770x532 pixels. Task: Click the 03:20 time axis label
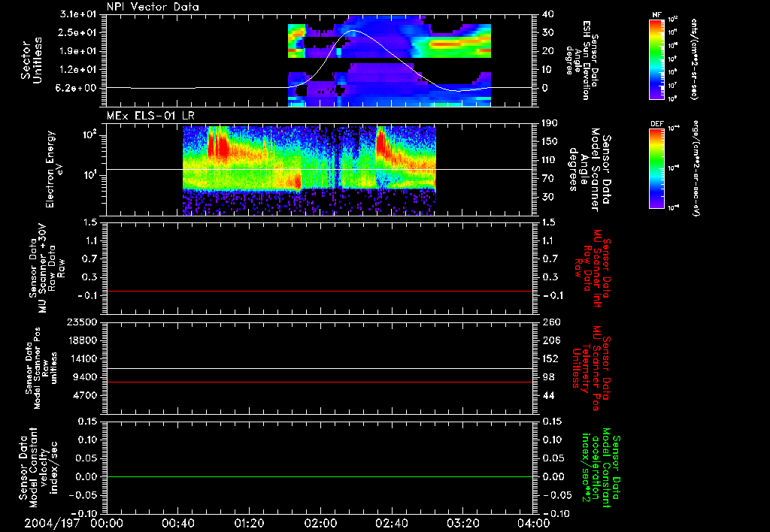click(x=462, y=523)
